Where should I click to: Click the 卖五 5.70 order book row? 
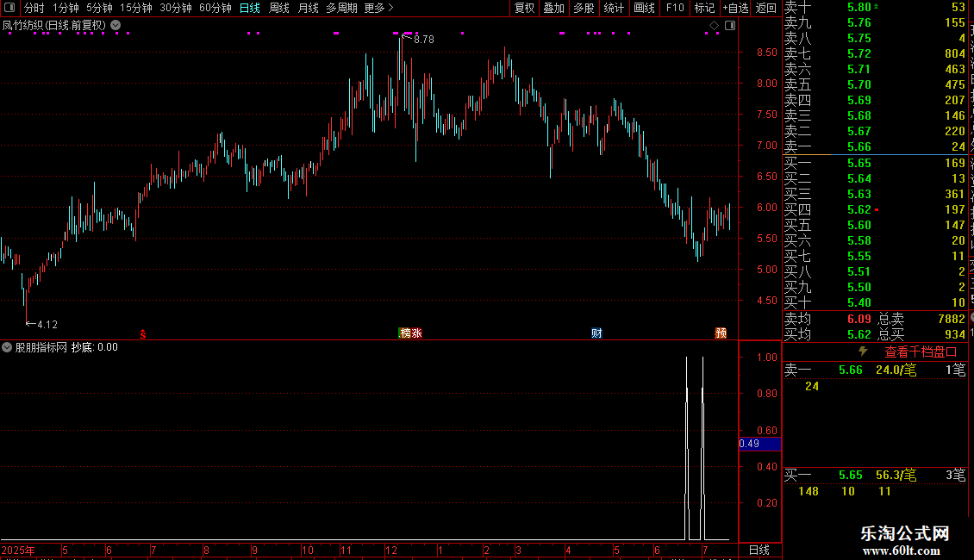[875, 84]
